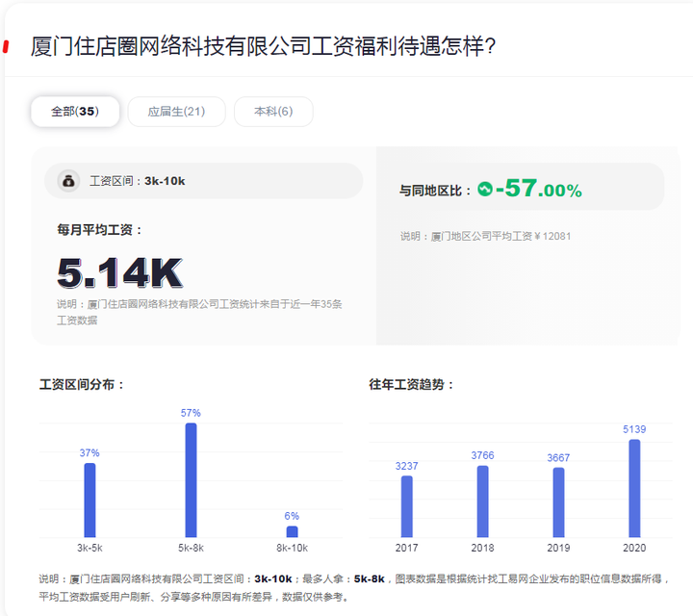This screenshot has width=693, height=616.
Task: Click the 8k-10k axis label
Action: tap(293, 548)
